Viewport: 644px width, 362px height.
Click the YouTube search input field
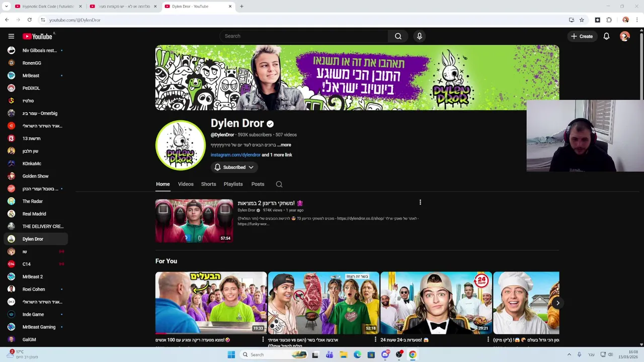tap(304, 36)
